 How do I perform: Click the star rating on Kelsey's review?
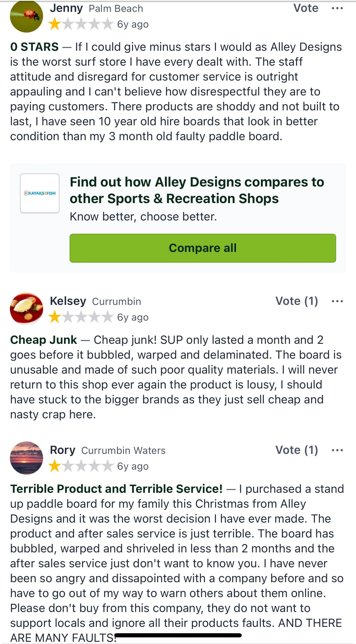[x=81, y=317]
